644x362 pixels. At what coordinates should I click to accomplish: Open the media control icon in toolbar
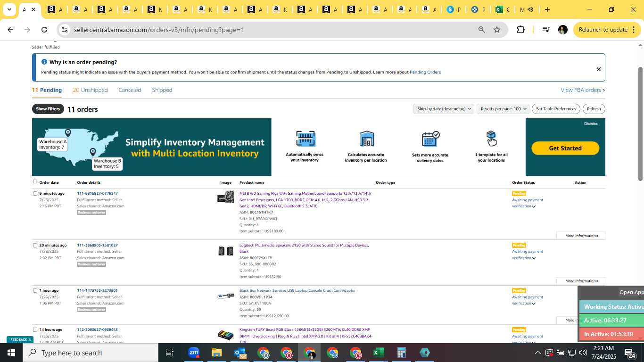tap(546, 30)
